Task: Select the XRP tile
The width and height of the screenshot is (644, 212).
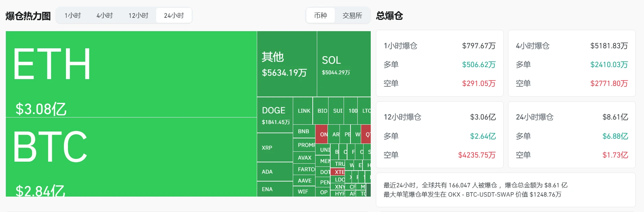Action: pos(267,148)
